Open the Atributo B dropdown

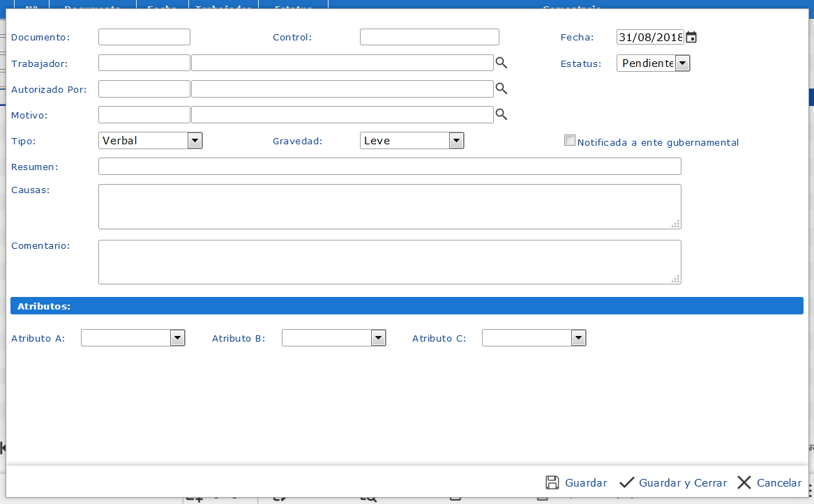[x=333, y=338]
